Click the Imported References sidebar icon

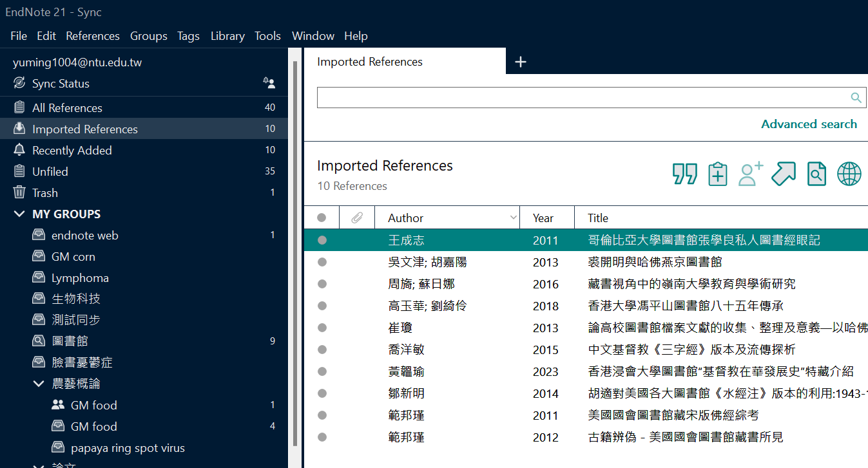pyautogui.click(x=19, y=129)
